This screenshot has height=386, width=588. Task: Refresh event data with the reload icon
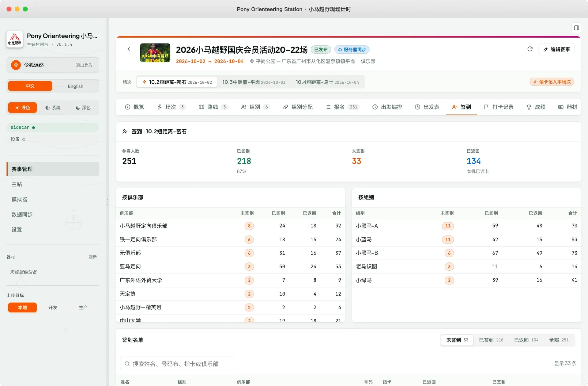click(530, 49)
